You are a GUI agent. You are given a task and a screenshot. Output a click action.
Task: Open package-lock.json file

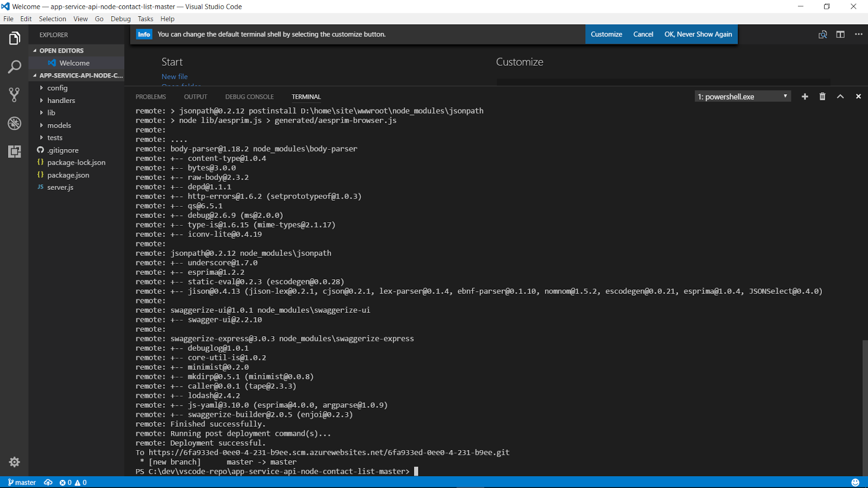[76, 163]
